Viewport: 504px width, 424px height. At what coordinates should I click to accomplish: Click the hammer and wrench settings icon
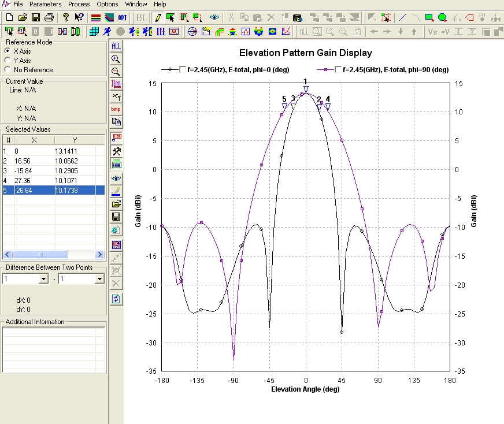point(116,151)
